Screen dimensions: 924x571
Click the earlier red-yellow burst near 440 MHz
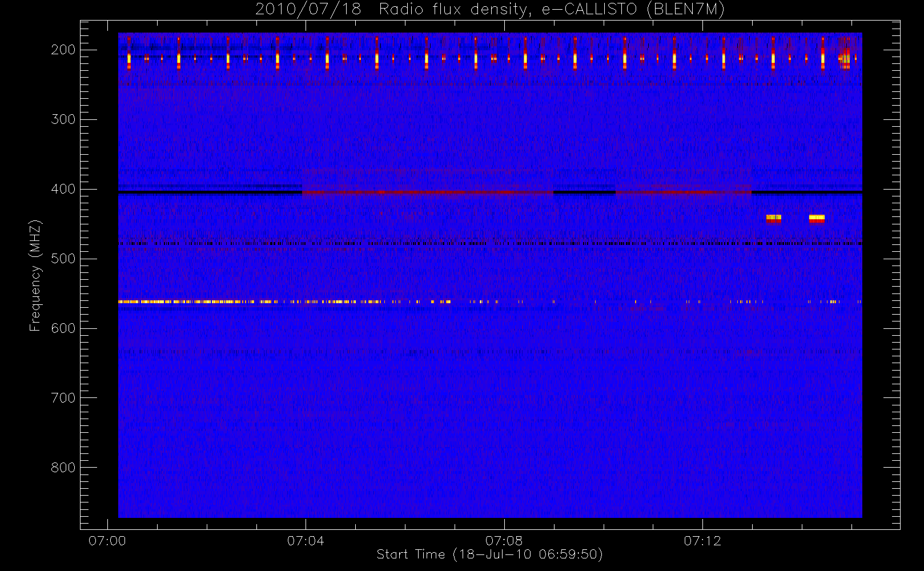pyautogui.click(x=773, y=218)
